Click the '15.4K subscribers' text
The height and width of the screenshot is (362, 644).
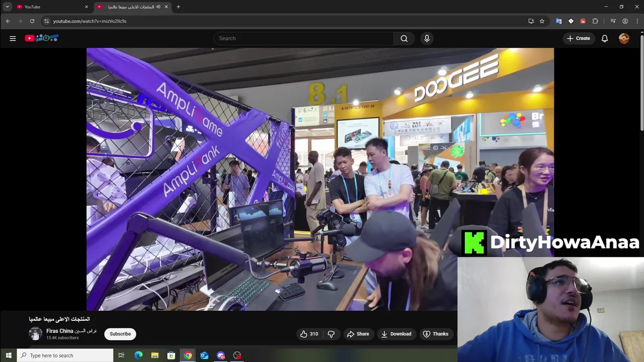click(62, 338)
